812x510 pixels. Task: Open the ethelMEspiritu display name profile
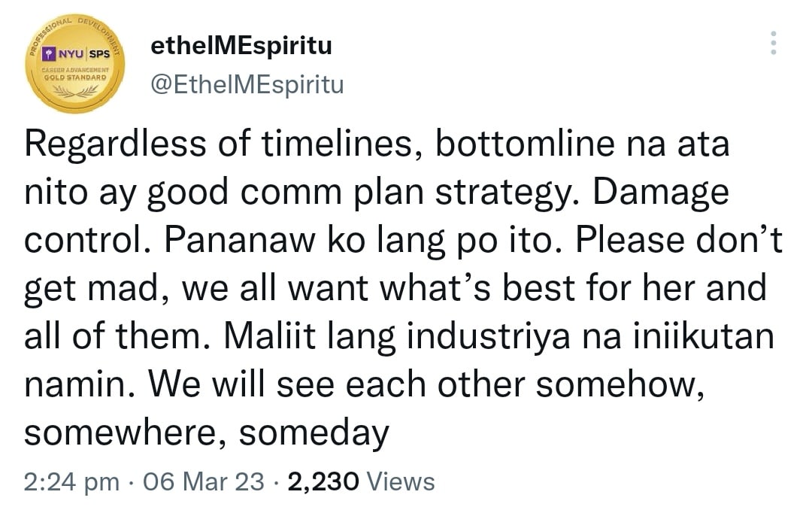[x=241, y=47]
